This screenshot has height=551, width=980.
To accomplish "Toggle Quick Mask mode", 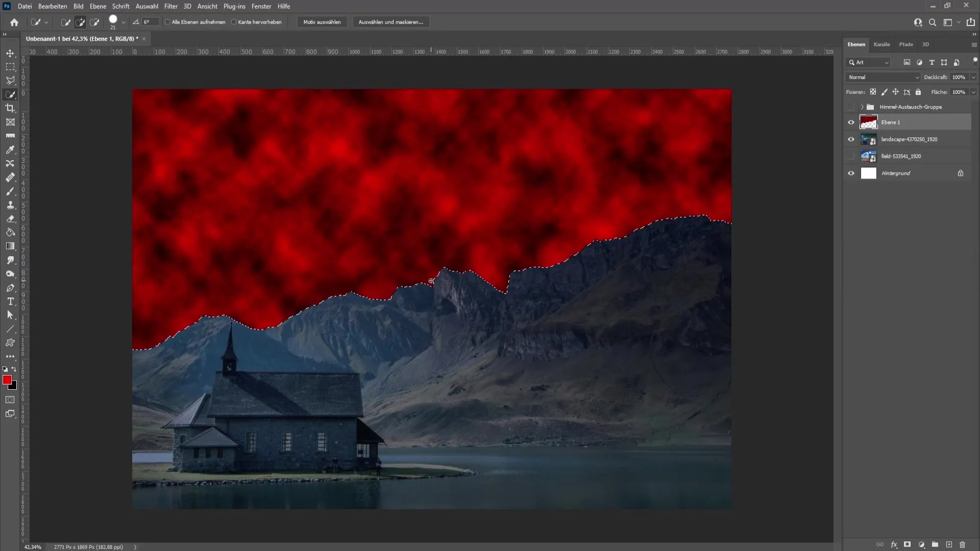I will tap(10, 399).
